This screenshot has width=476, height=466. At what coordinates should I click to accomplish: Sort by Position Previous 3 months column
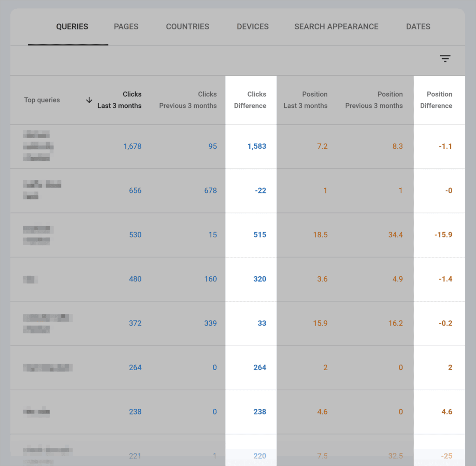[x=373, y=100]
